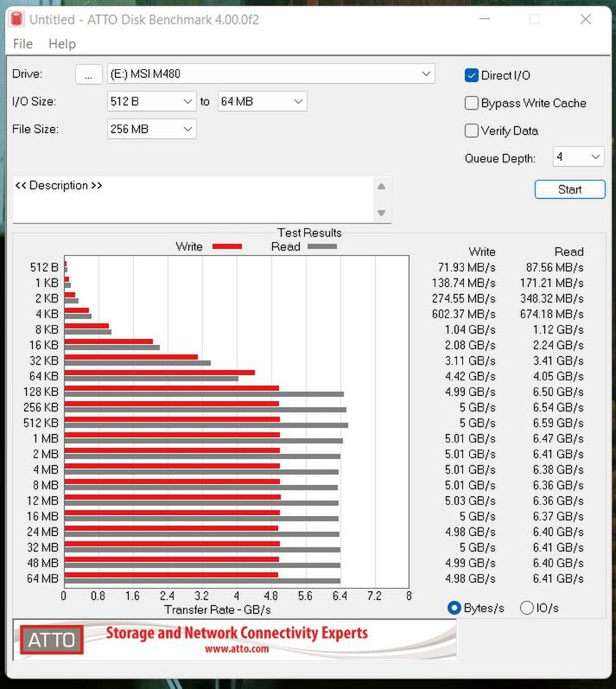This screenshot has height=689, width=616.
Task: Click the 12 MB row label
Action: pyautogui.click(x=42, y=501)
